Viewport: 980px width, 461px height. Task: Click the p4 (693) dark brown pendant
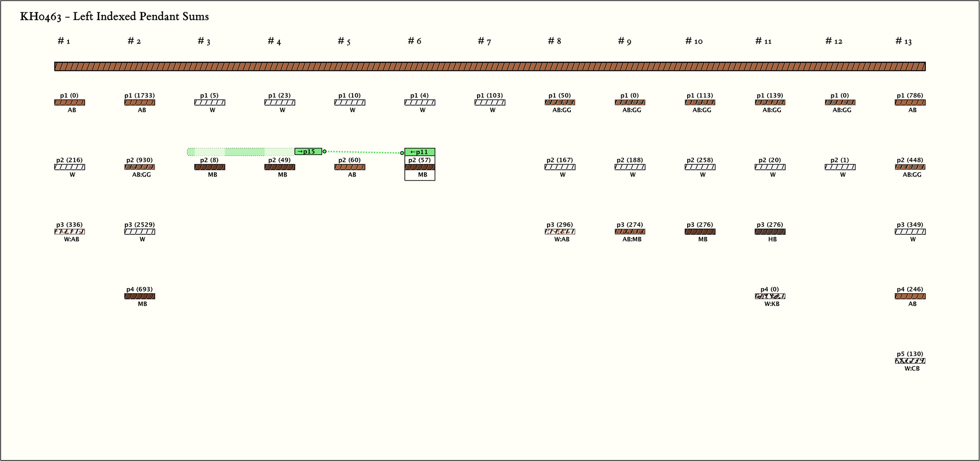[140, 296]
